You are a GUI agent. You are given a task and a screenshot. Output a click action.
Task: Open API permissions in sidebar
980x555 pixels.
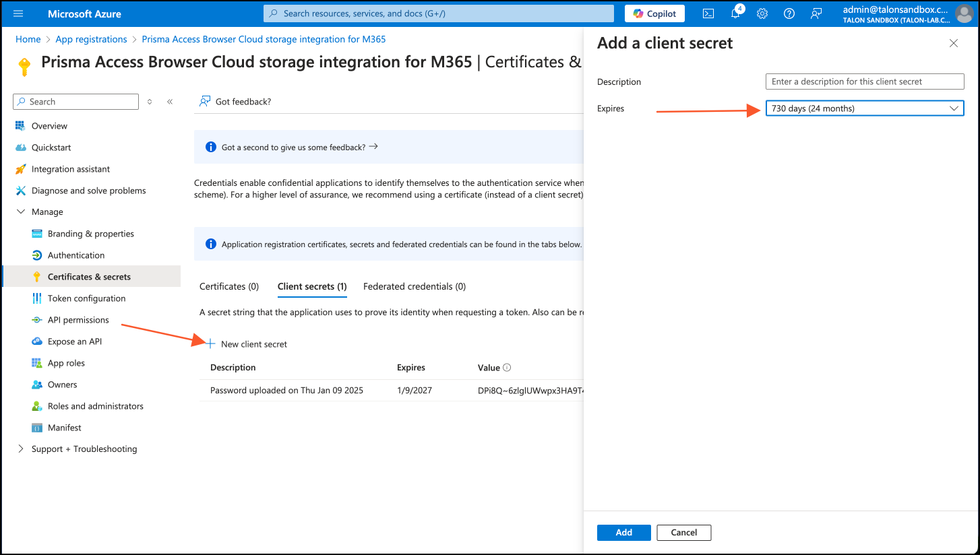[78, 320]
